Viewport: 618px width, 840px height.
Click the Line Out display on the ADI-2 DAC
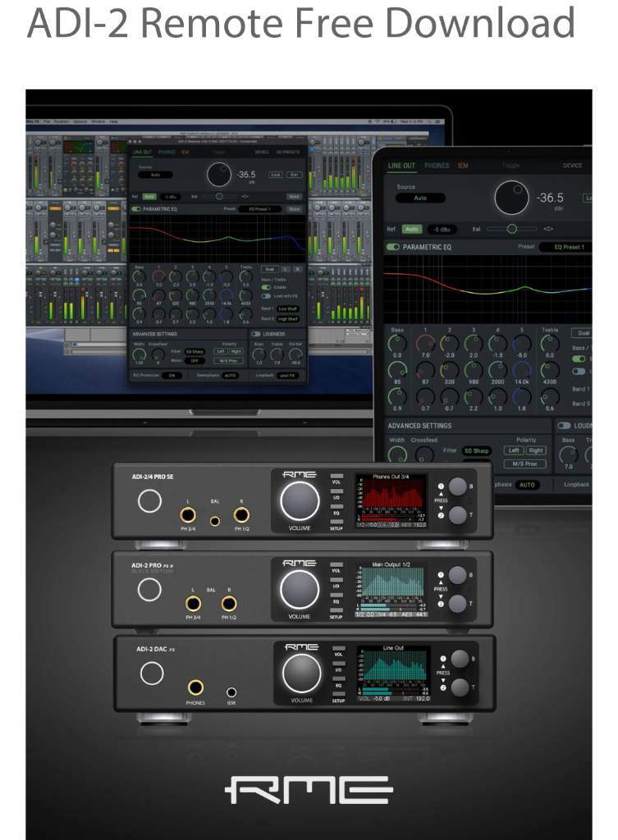(393, 673)
